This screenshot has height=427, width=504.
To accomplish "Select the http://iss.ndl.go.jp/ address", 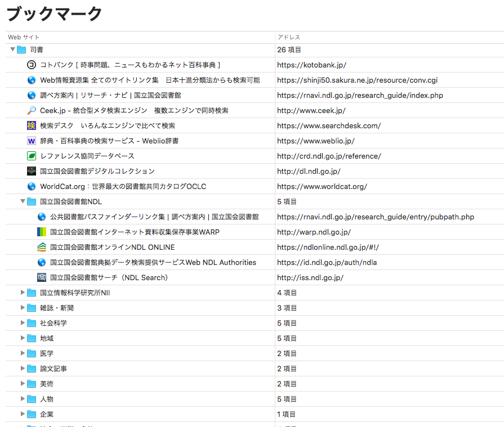I will tap(310, 277).
